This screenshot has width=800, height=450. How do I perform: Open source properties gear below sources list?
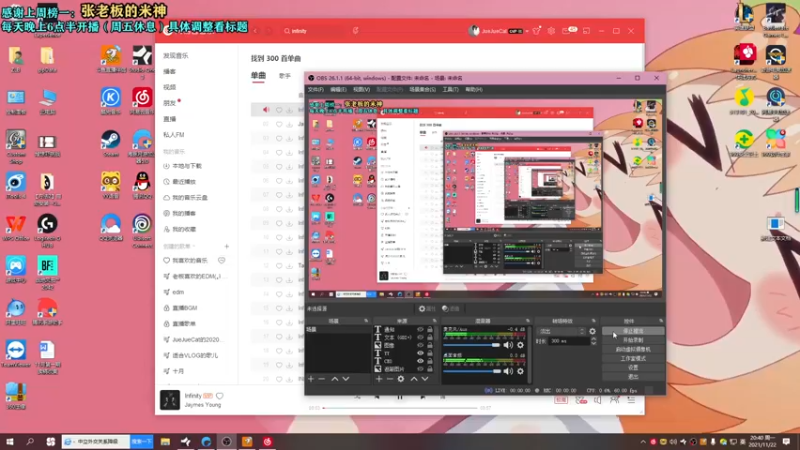(401, 379)
